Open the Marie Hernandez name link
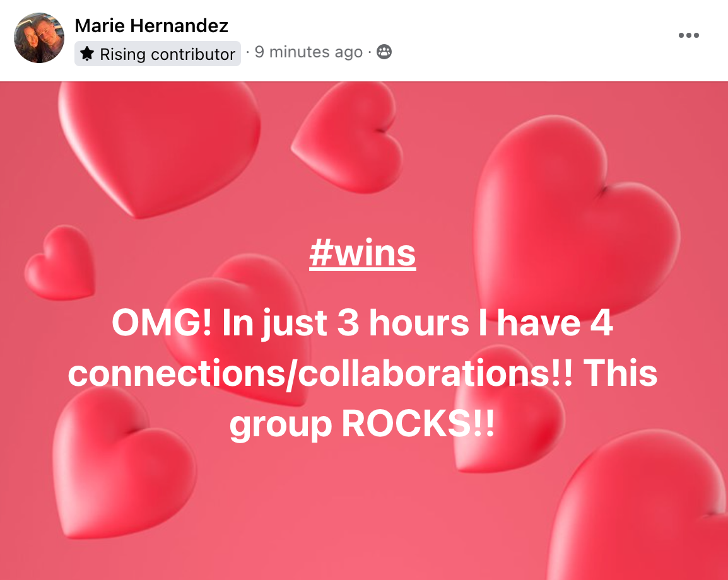 (151, 25)
